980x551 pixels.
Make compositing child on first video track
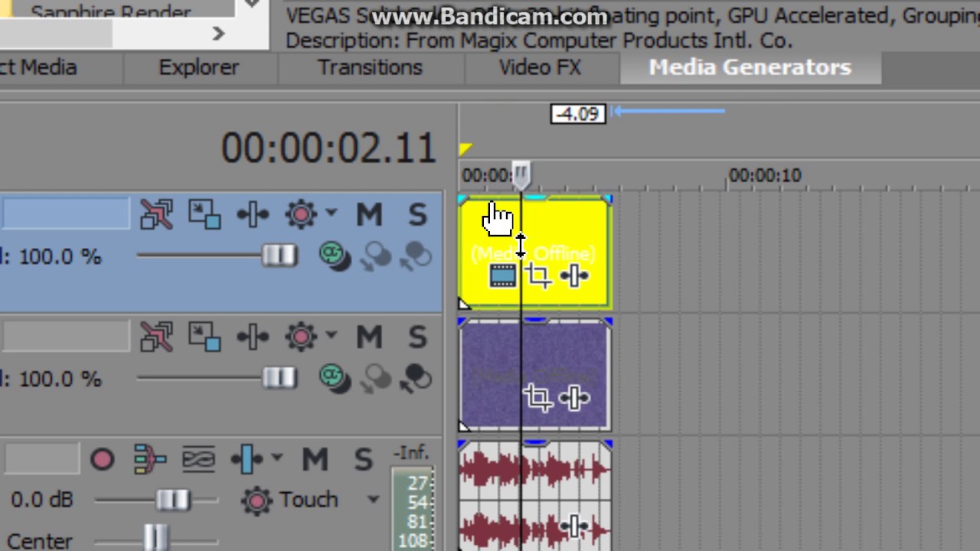tap(416, 256)
